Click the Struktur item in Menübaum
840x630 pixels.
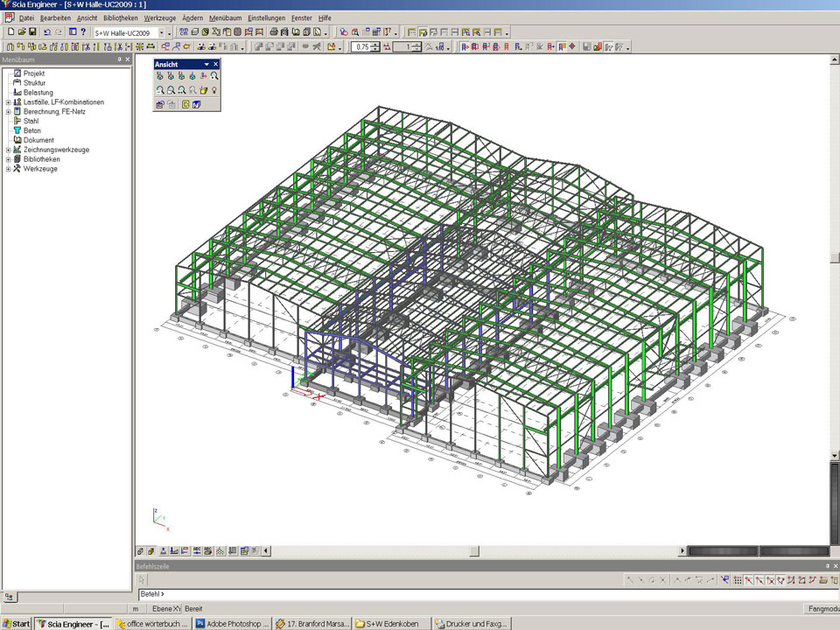[x=34, y=83]
